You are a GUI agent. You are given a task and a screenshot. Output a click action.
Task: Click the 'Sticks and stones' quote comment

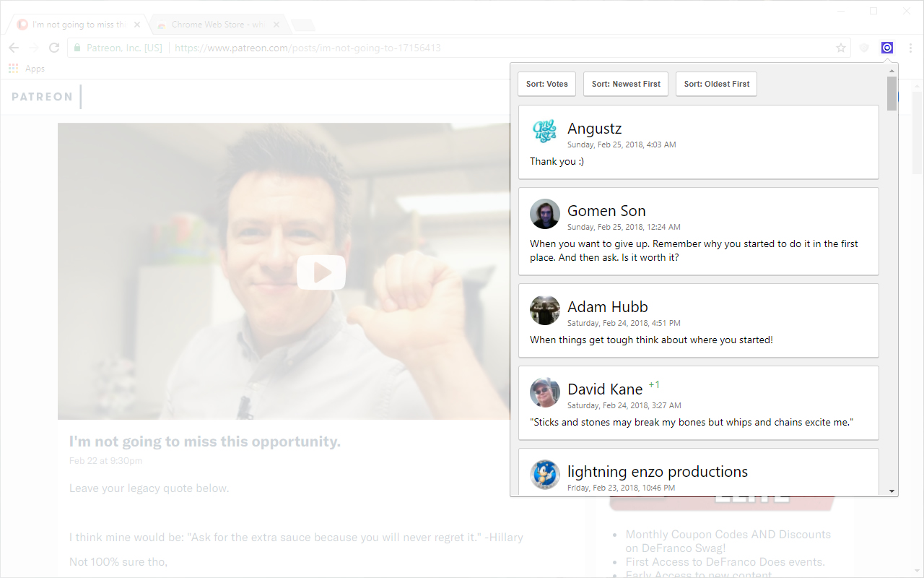tap(692, 422)
